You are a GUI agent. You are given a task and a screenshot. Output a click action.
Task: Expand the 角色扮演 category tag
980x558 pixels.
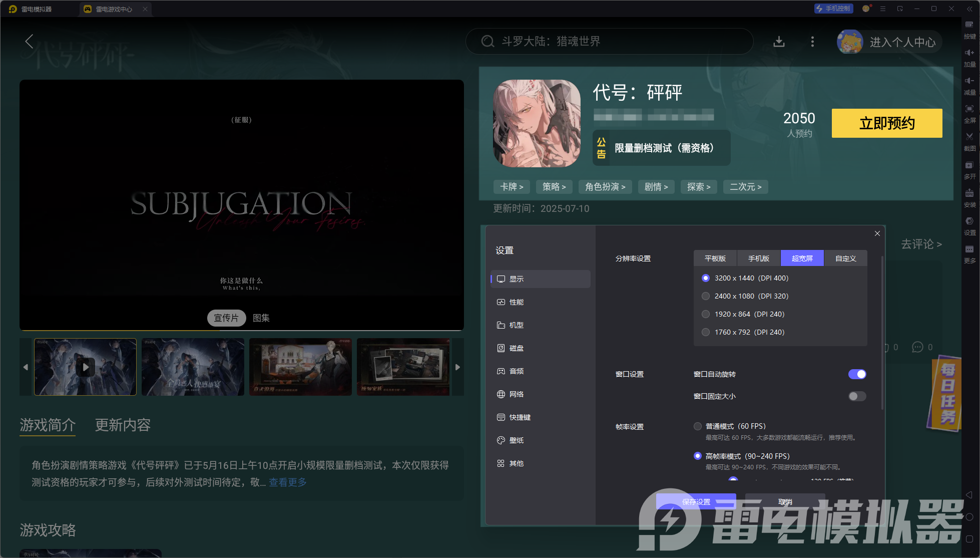605,187
